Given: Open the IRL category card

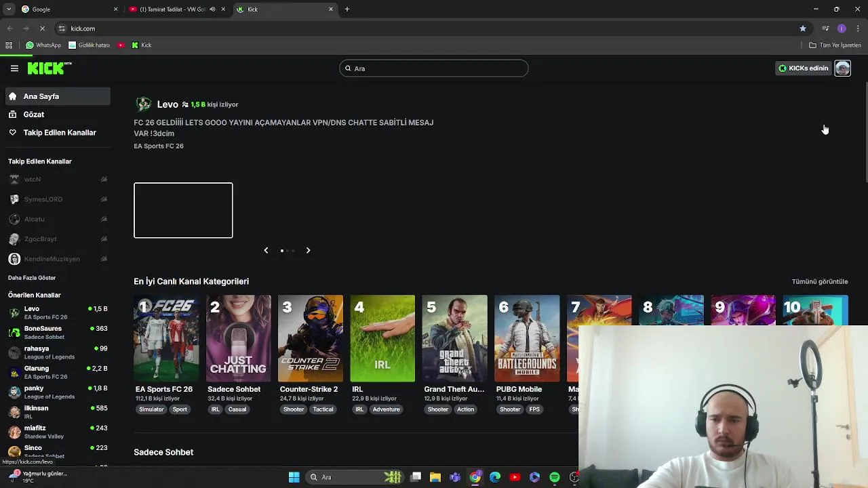Looking at the screenshot, I should pos(382,338).
